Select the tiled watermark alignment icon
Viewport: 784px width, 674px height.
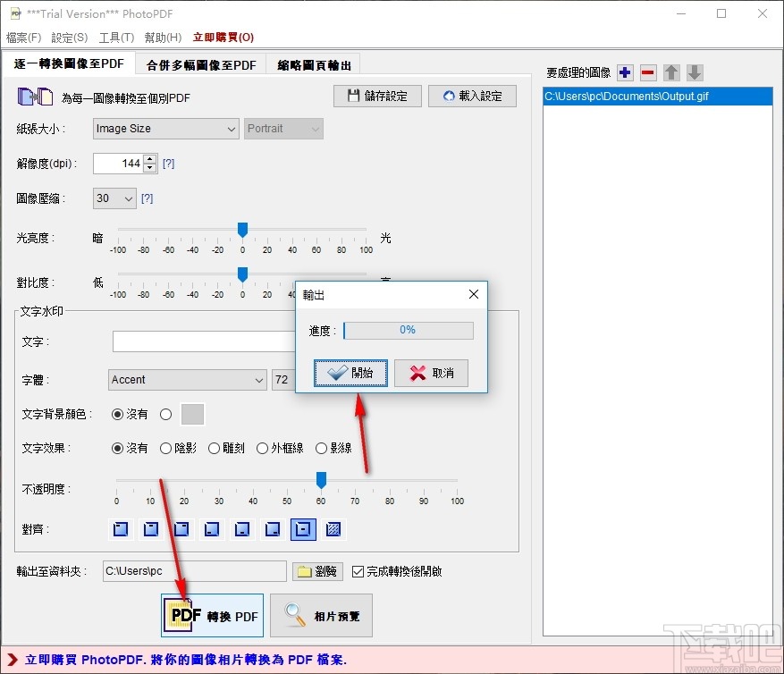coord(332,529)
